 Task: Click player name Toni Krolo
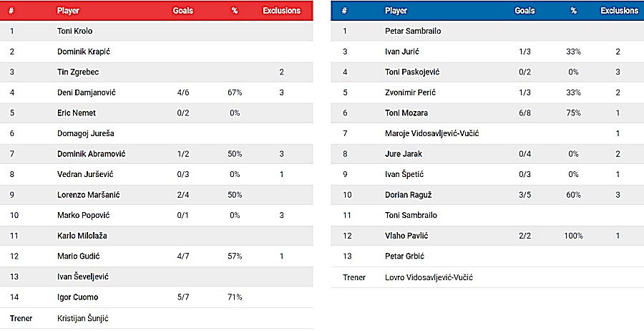coord(74,31)
